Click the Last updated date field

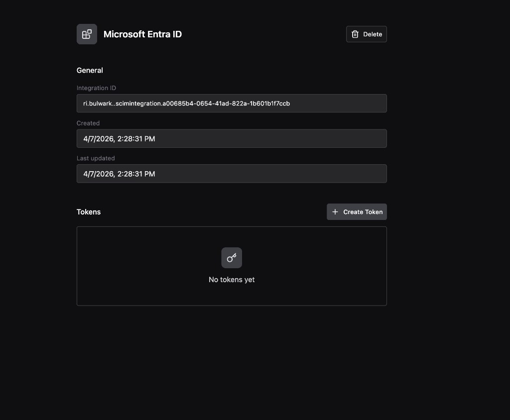click(232, 174)
